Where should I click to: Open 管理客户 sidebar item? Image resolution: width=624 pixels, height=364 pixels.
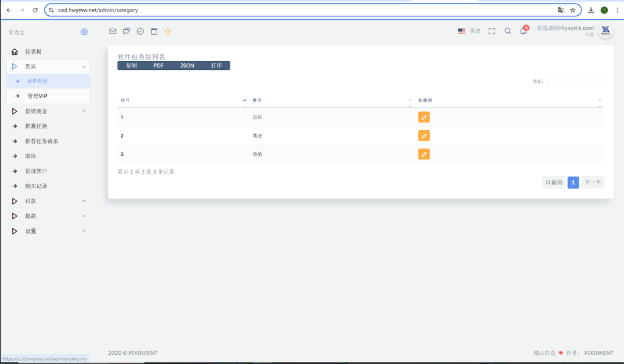click(x=48, y=171)
